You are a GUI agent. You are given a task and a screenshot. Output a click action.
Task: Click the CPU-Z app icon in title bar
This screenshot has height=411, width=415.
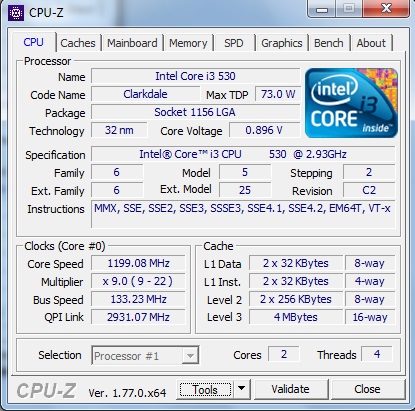click(16, 13)
